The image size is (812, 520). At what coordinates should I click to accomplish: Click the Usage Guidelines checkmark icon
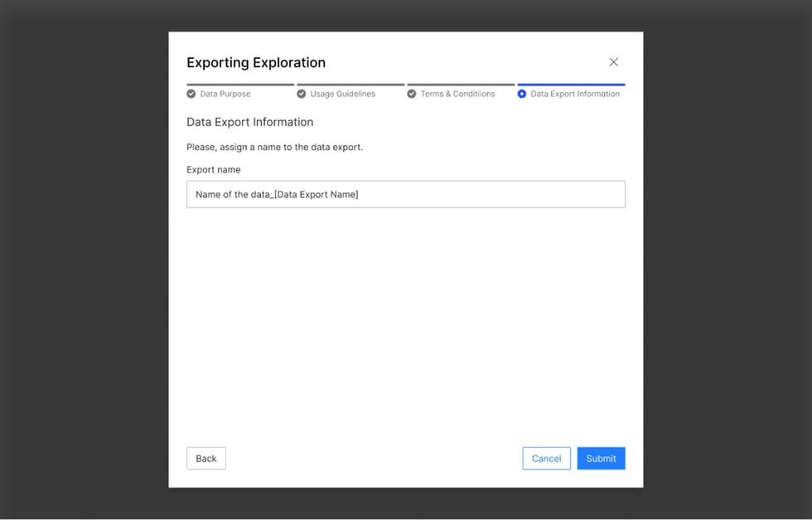tap(302, 94)
